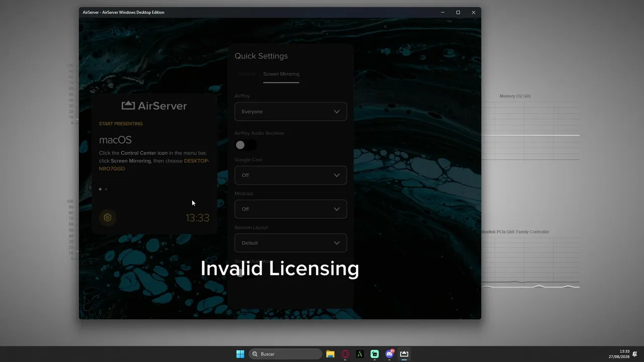The height and width of the screenshot is (362, 644).
Task: Switch to the General tab in Quick Settings
Action: [247, 74]
